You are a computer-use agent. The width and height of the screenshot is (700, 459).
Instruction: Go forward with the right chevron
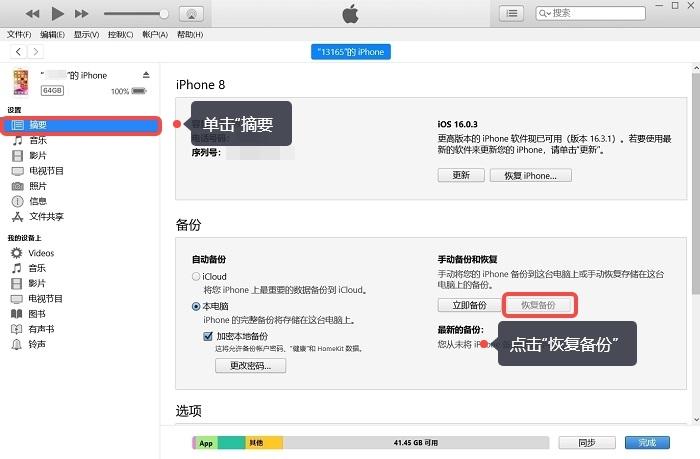pos(35,52)
